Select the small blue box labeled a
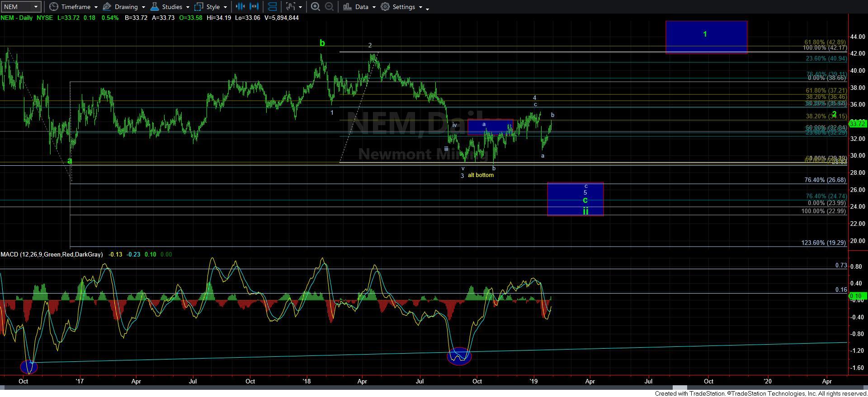This screenshot has width=868, height=397. [491, 127]
